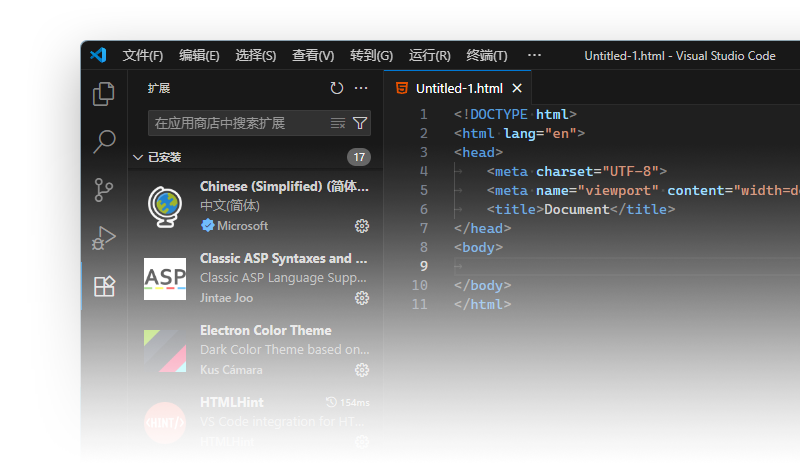Refresh the extensions list
This screenshot has height=465, width=800.
pos(337,88)
